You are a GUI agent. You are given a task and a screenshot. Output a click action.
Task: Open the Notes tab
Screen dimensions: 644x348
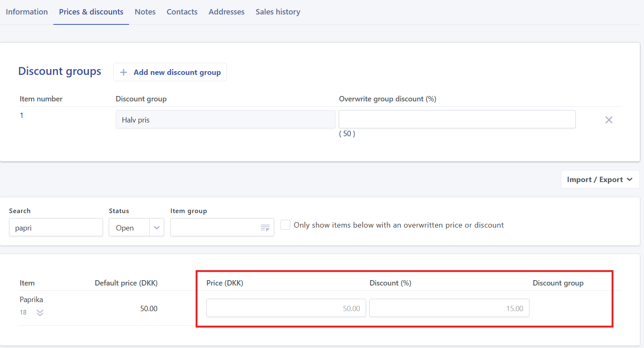pos(145,12)
